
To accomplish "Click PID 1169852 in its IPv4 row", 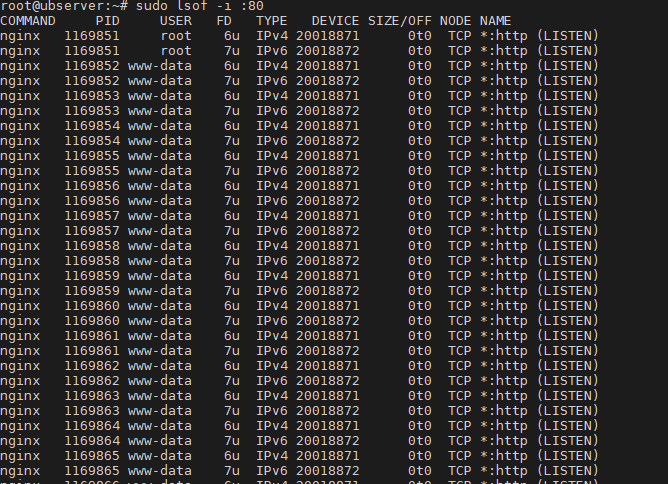I will [x=92, y=66].
